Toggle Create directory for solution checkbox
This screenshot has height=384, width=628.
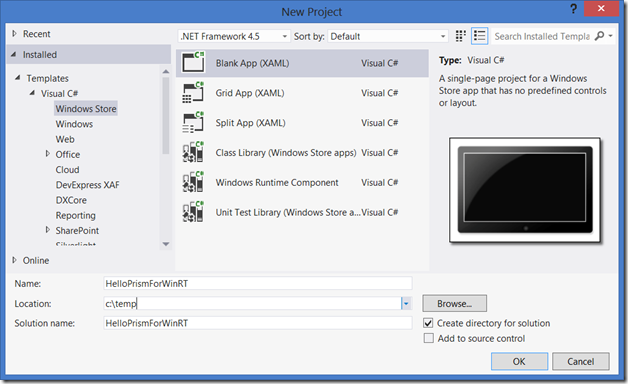pyautogui.click(x=428, y=323)
